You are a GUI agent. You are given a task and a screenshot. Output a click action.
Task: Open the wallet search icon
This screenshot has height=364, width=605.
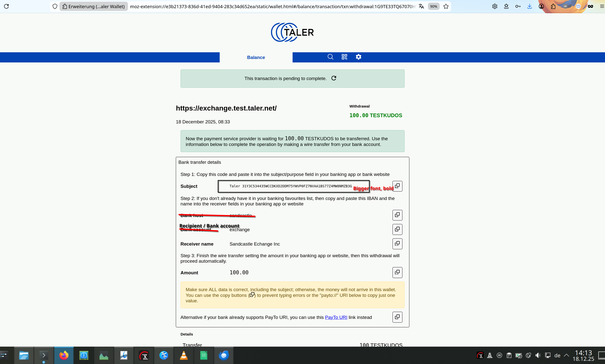click(x=330, y=57)
